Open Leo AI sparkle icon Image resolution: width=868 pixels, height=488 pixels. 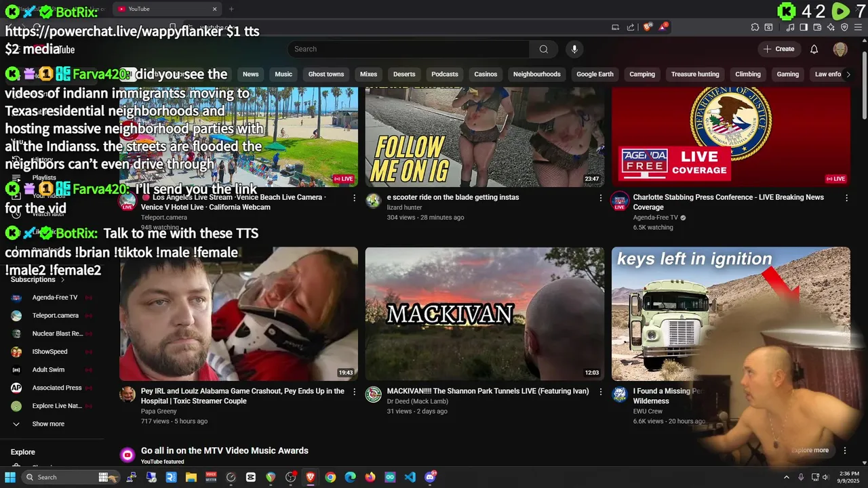pyautogui.click(x=831, y=27)
